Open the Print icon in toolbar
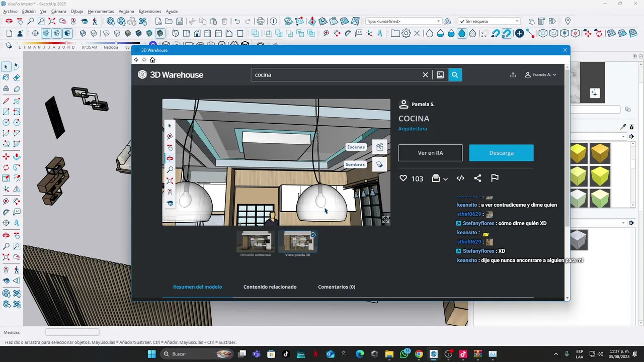 coord(260,22)
